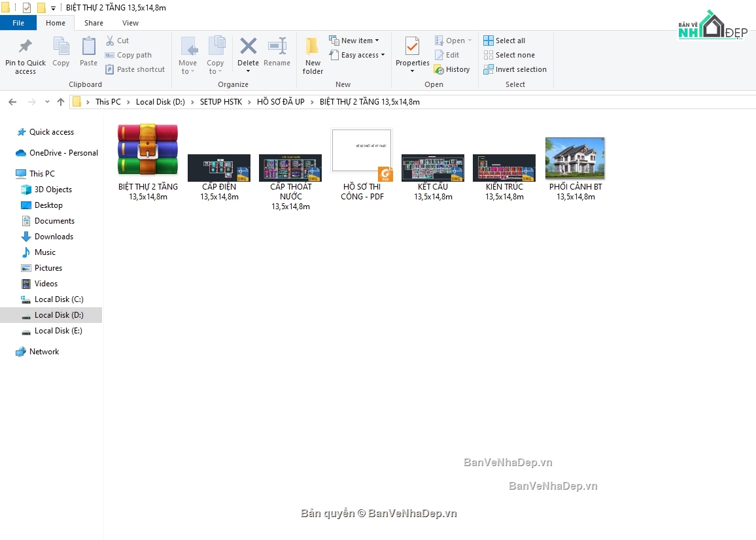This screenshot has width=756, height=540.
Task: Open the File menu
Action: 18,22
